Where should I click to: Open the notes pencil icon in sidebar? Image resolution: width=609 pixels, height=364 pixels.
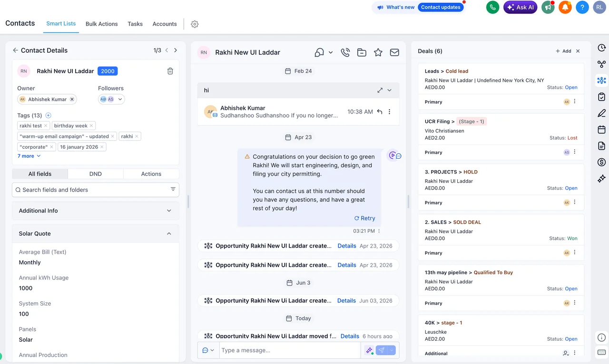pos(601,113)
